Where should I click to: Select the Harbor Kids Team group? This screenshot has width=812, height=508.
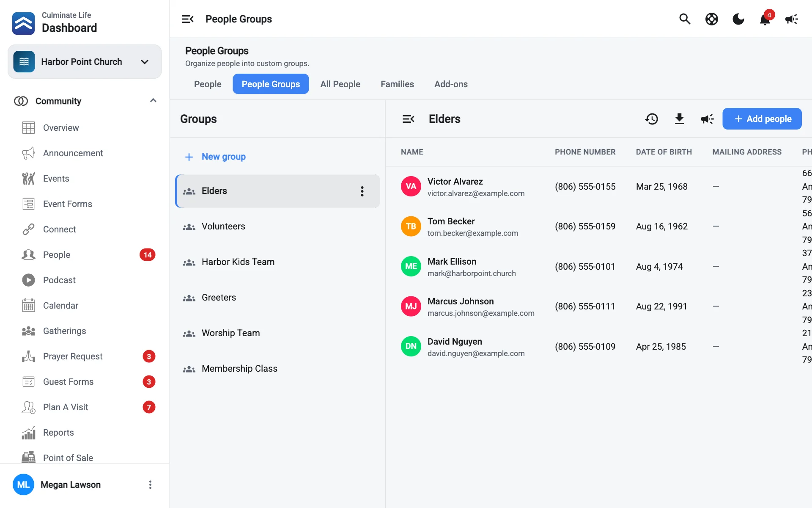coord(277,262)
